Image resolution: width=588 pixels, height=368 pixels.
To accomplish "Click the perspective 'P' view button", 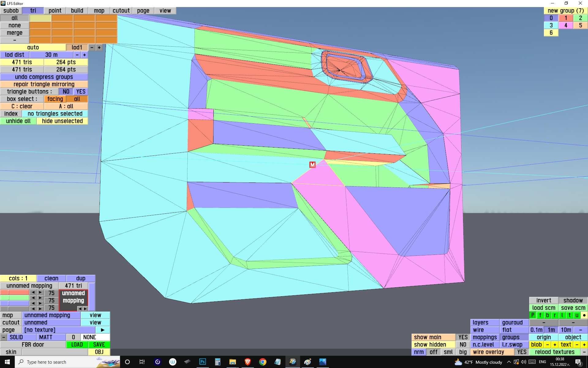I will tap(533, 315).
